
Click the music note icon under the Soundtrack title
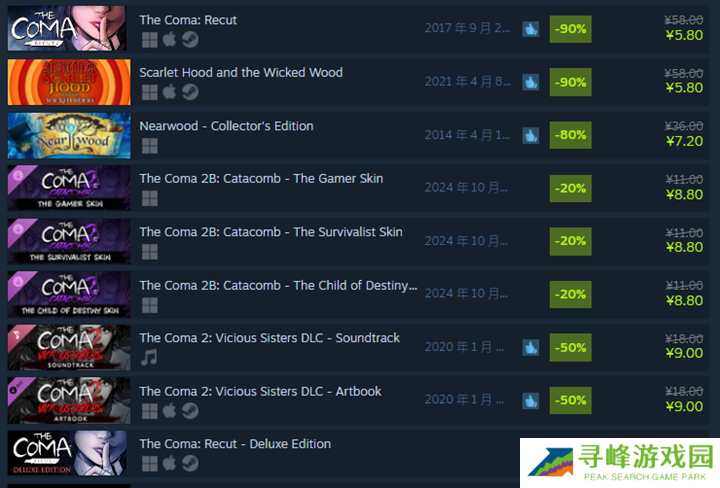point(149,357)
